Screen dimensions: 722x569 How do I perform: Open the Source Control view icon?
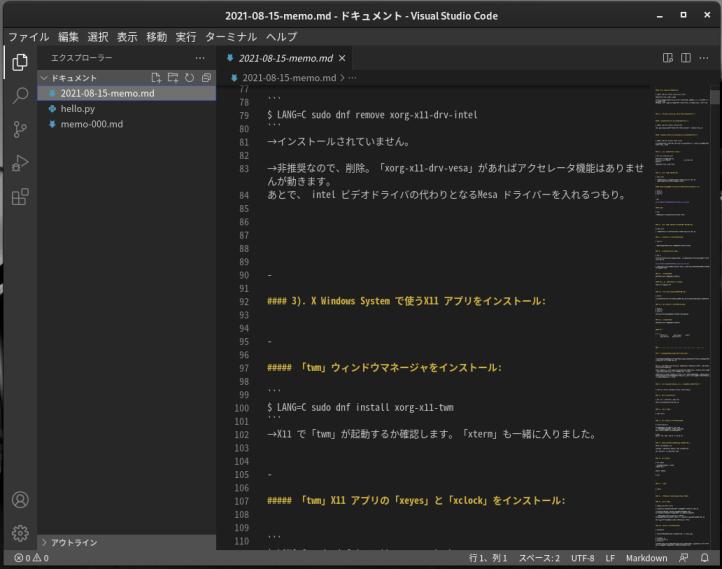[x=19, y=129]
